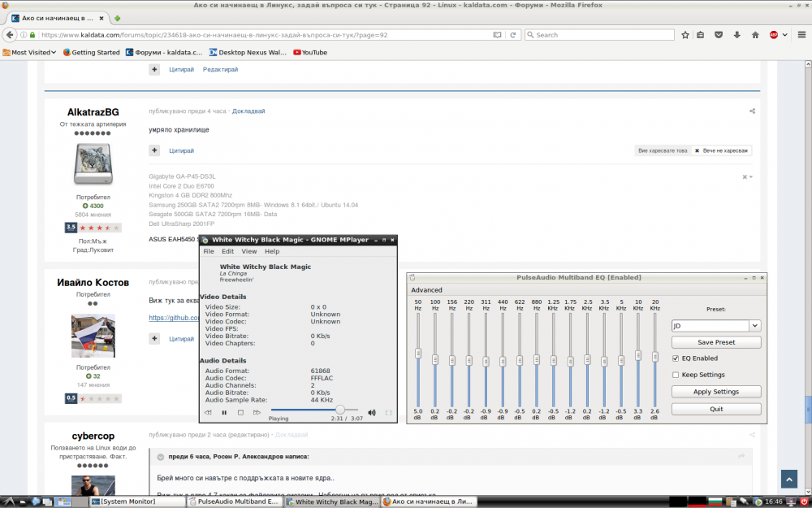Click the 440 Hz equalizer slider
The image size is (812, 508).
(x=503, y=362)
